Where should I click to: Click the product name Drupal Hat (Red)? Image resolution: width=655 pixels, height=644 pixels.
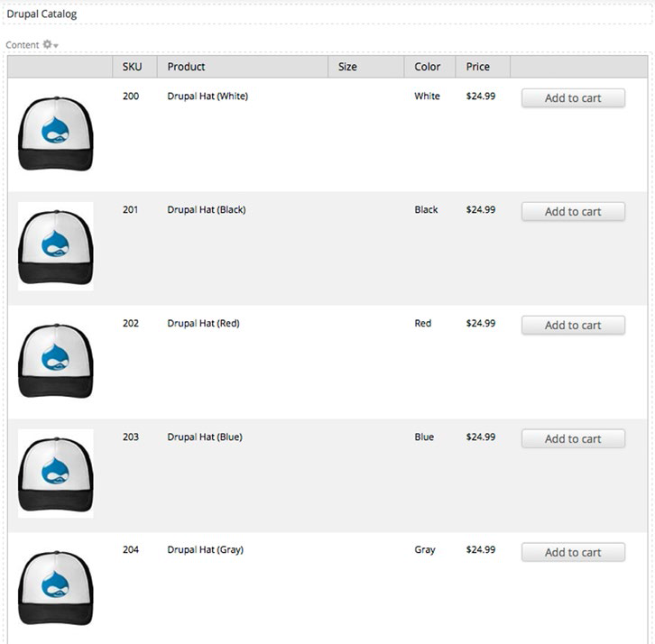point(203,323)
